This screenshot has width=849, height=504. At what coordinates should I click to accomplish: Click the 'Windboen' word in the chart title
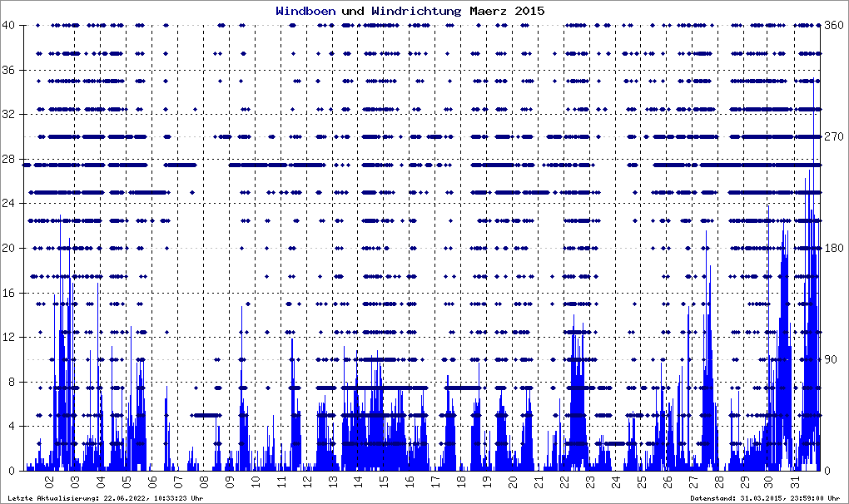[305, 12]
